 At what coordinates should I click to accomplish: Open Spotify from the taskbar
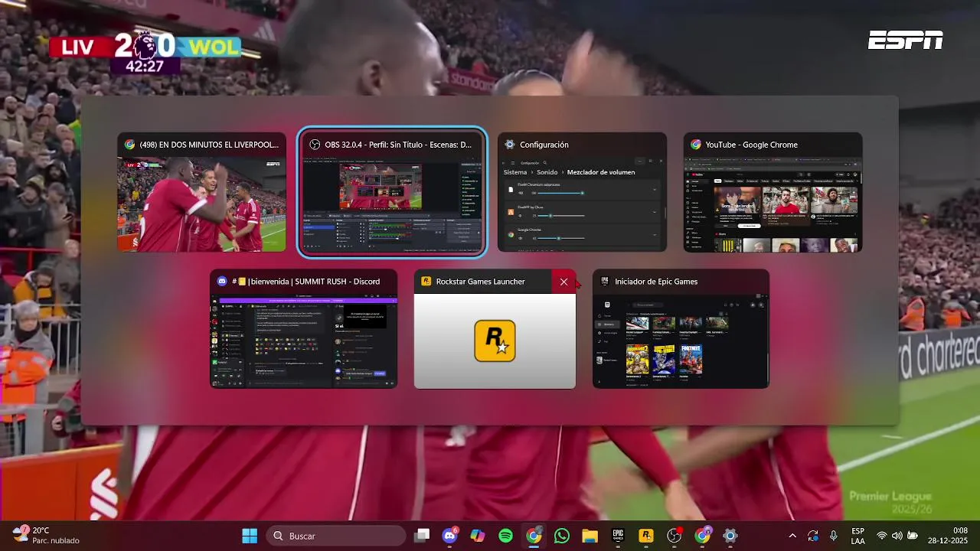tap(505, 536)
